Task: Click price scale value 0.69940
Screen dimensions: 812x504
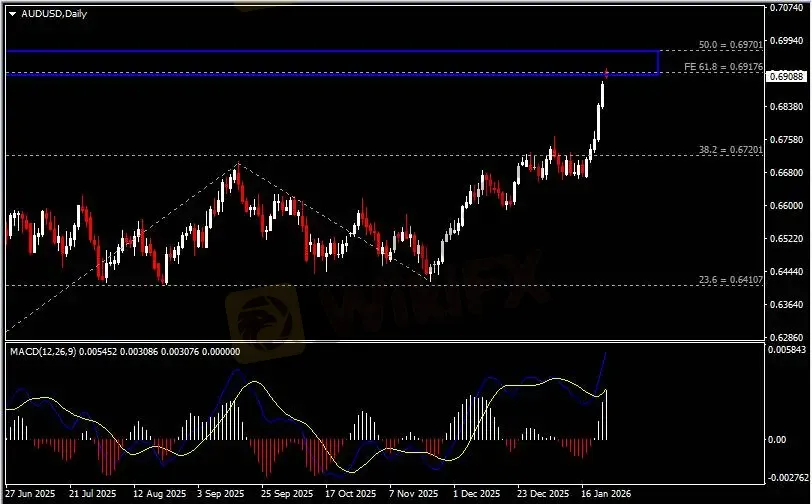Action: click(x=787, y=40)
